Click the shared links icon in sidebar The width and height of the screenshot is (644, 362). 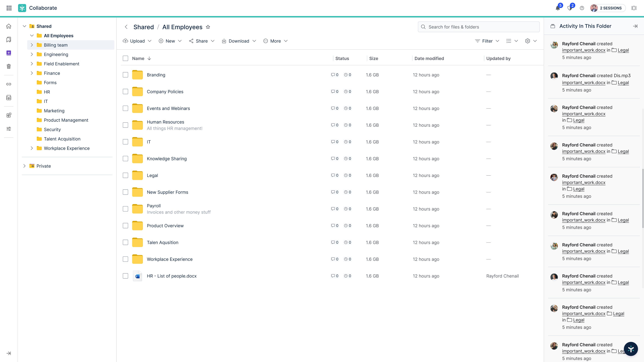coord(9,84)
